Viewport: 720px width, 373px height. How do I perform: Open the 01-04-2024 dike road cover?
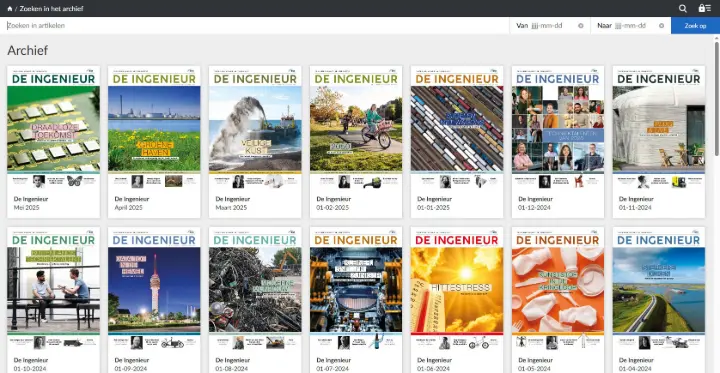coord(659,288)
